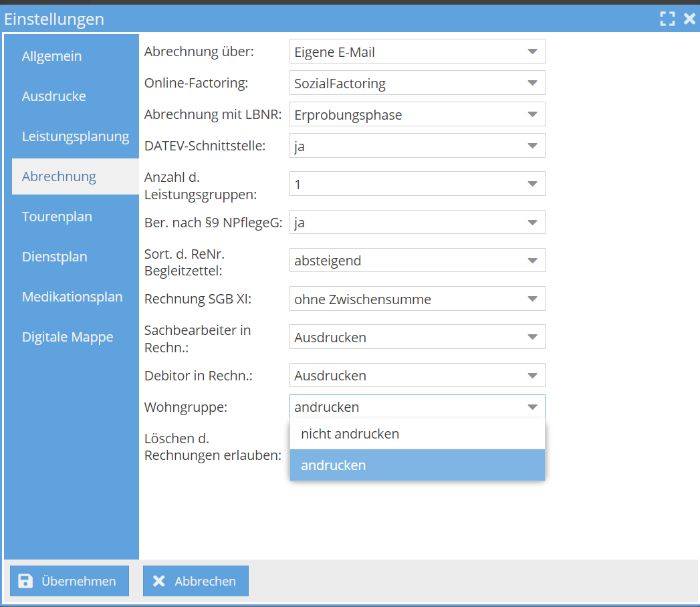Close the Einstellungen dialog with X icon

[x=689, y=19]
